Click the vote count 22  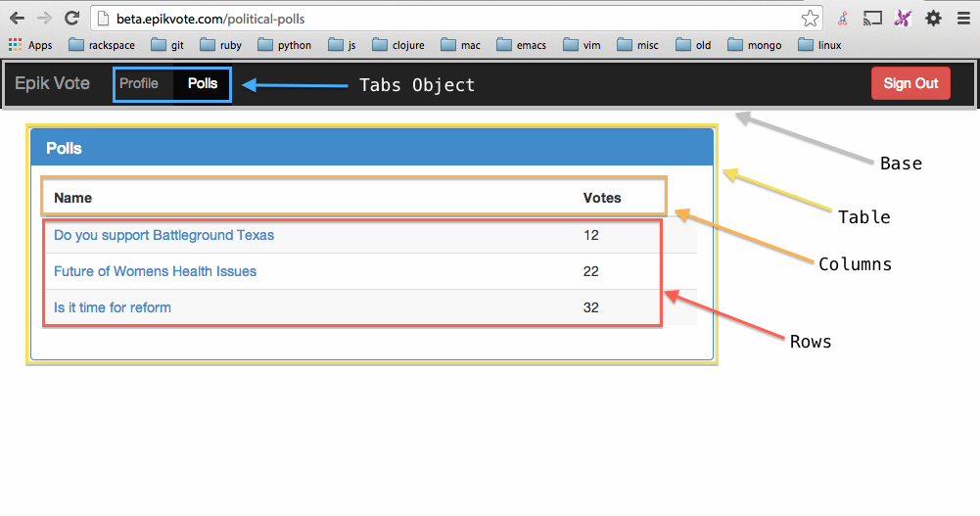[591, 271]
